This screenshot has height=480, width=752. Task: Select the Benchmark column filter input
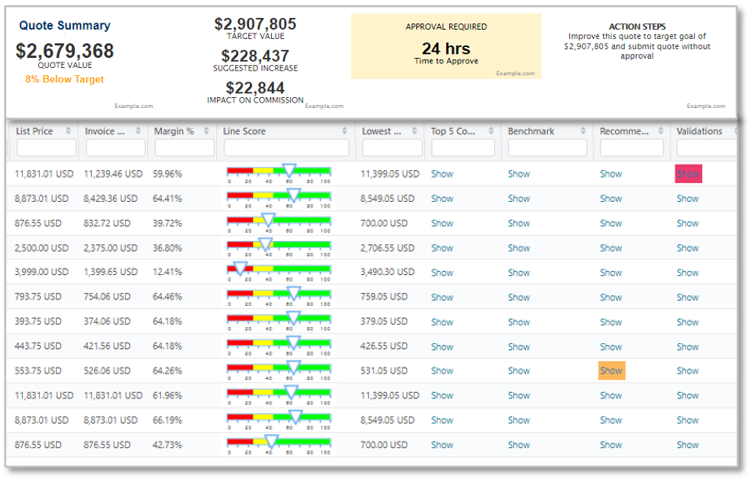[x=548, y=148]
